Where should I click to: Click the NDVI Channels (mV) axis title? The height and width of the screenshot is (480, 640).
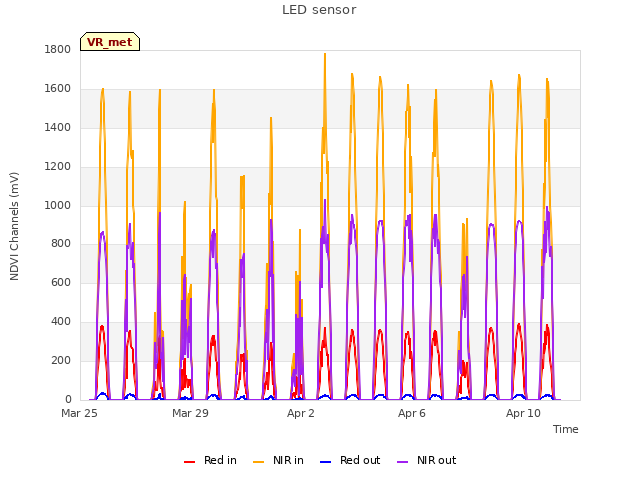click(14, 226)
